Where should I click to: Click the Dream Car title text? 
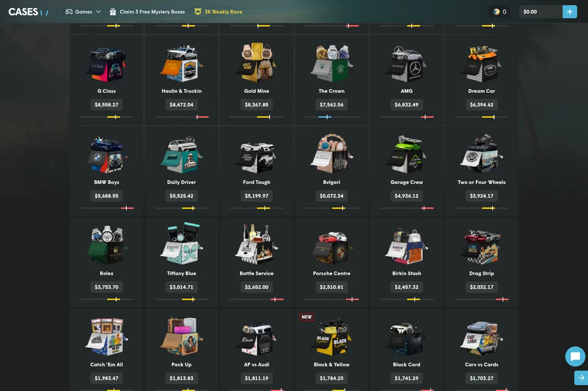pos(482,91)
